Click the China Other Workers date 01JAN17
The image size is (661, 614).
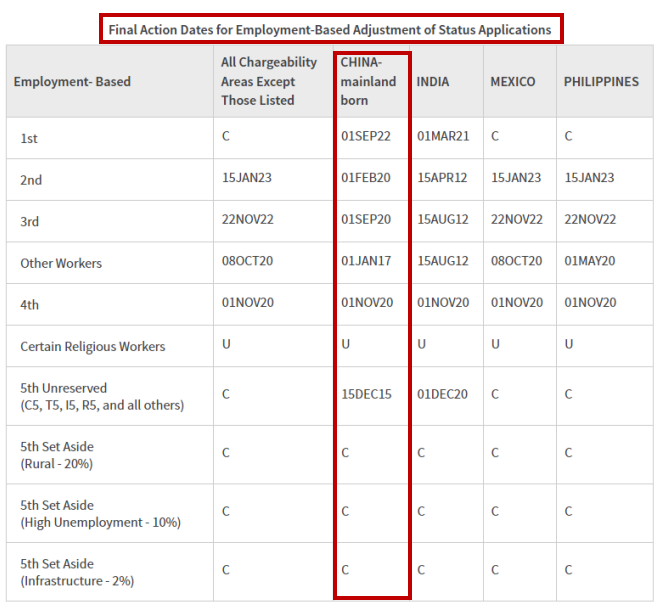[x=366, y=260]
